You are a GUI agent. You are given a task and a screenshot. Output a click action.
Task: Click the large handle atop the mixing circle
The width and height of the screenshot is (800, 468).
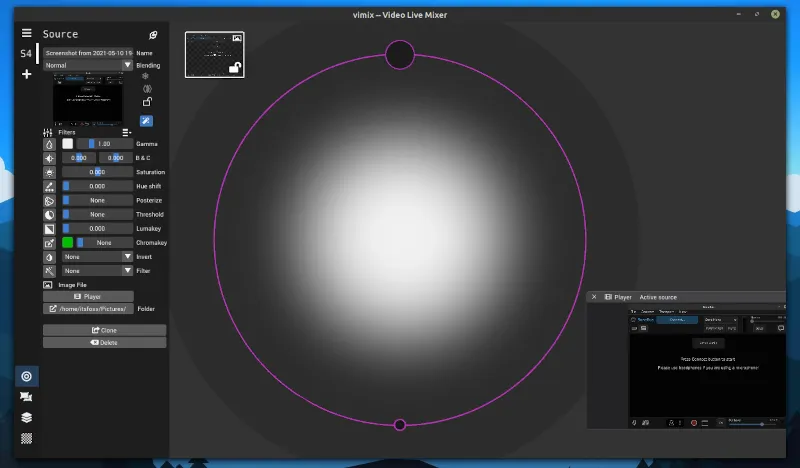400,55
